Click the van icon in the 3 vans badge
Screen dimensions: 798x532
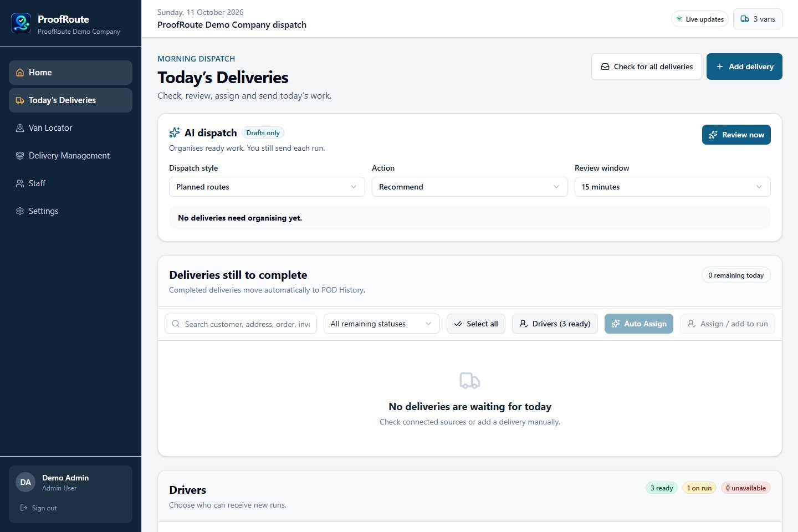pyautogui.click(x=745, y=19)
